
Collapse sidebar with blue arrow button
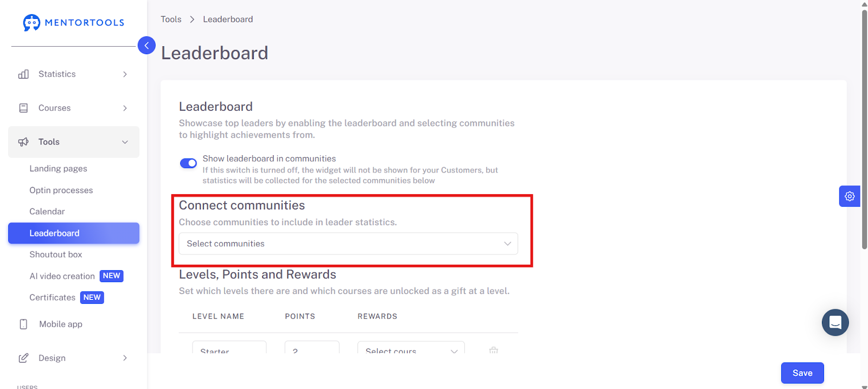tap(146, 46)
